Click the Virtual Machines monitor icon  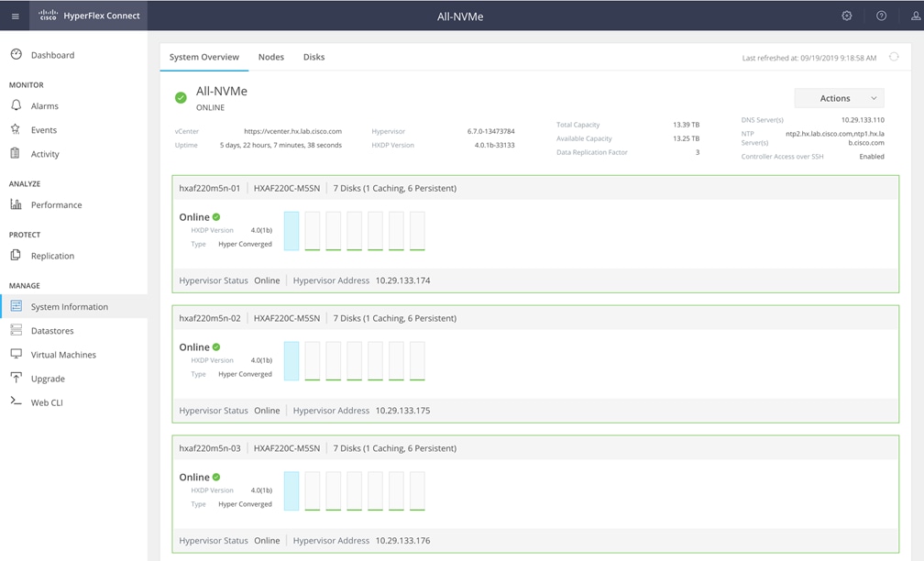16,354
